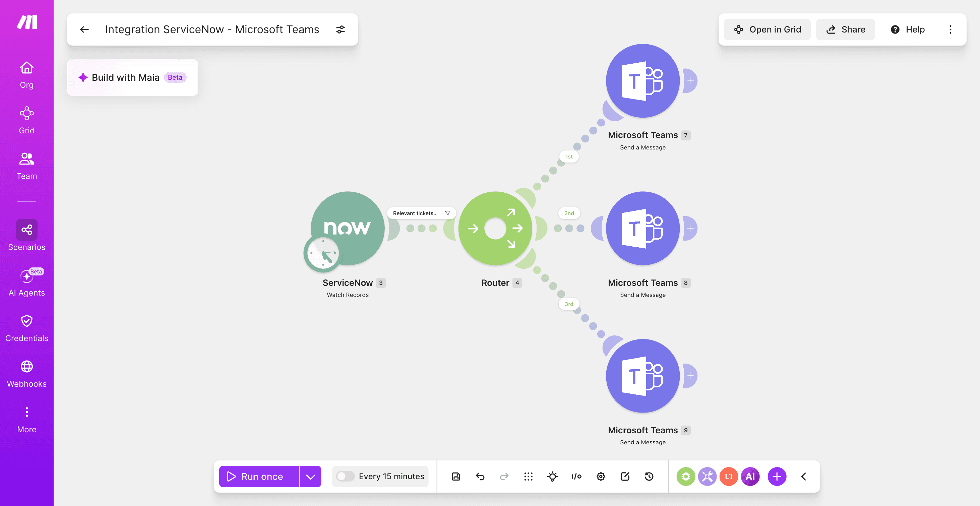Click the Make logo in sidebar

coord(26,22)
